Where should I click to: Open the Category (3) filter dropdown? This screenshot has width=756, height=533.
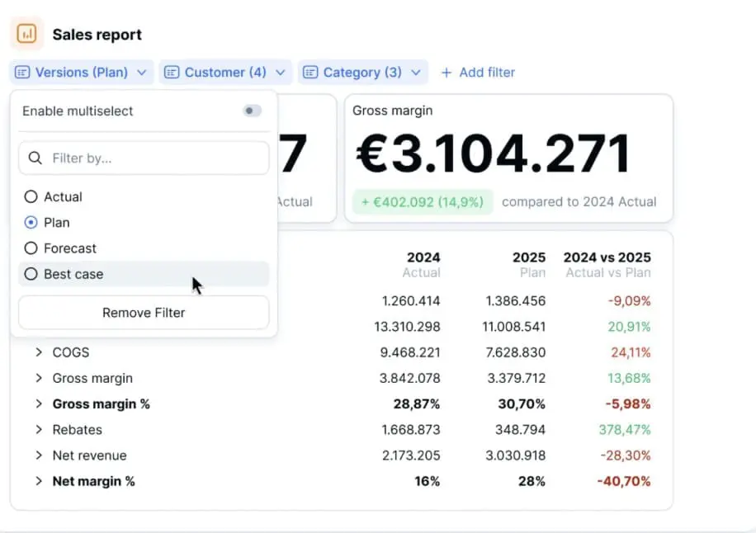(x=362, y=73)
